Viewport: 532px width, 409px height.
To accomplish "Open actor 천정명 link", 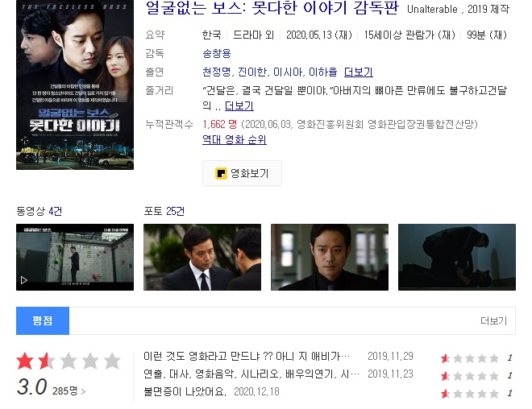I will click(x=217, y=72).
